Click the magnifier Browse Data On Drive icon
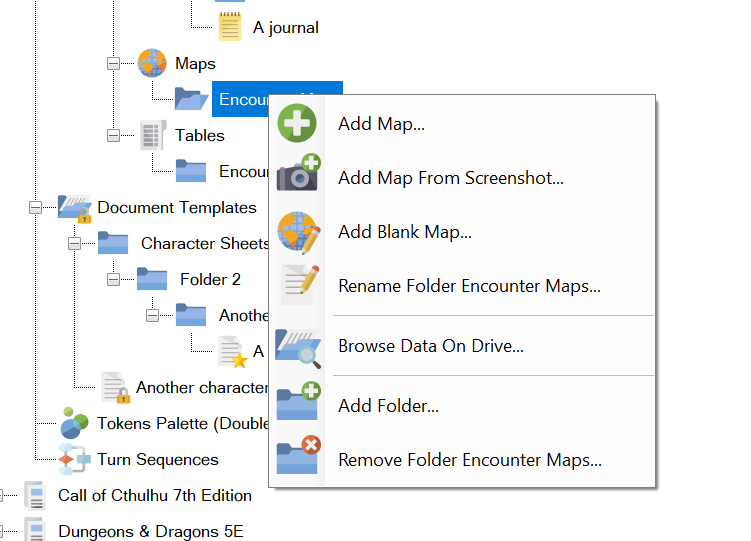Screen dimensions: 751x541 pyautogui.click(x=297, y=346)
